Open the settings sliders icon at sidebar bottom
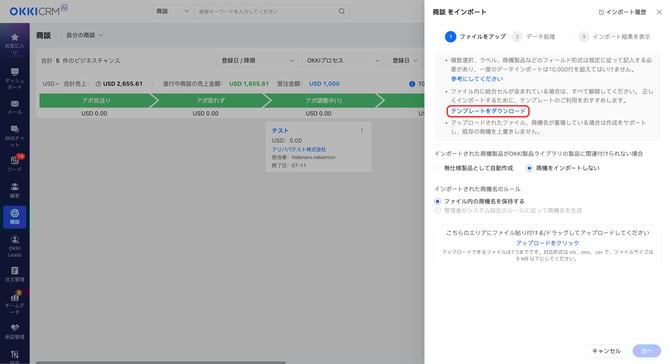This screenshot has width=670, height=364. [15, 355]
